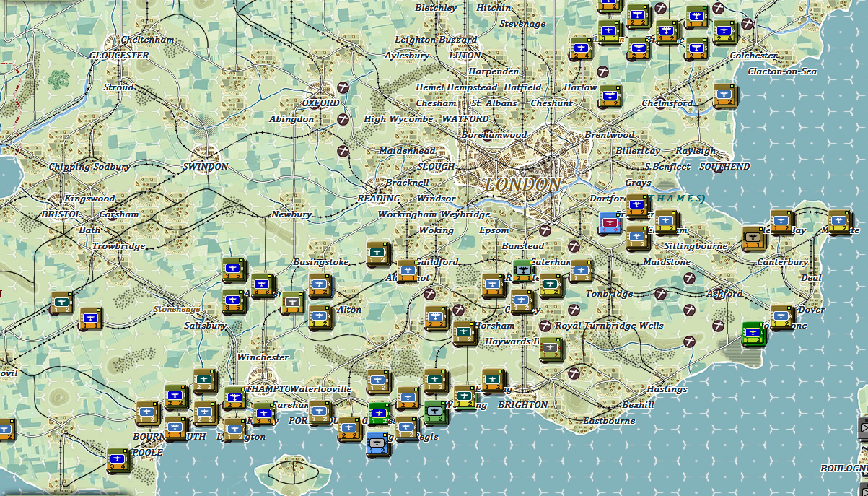Image resolution: width=868 pixels, height=496 pixels.
Task: Select the bright green unit near Folkestone
Action: (x=754, y=334)
